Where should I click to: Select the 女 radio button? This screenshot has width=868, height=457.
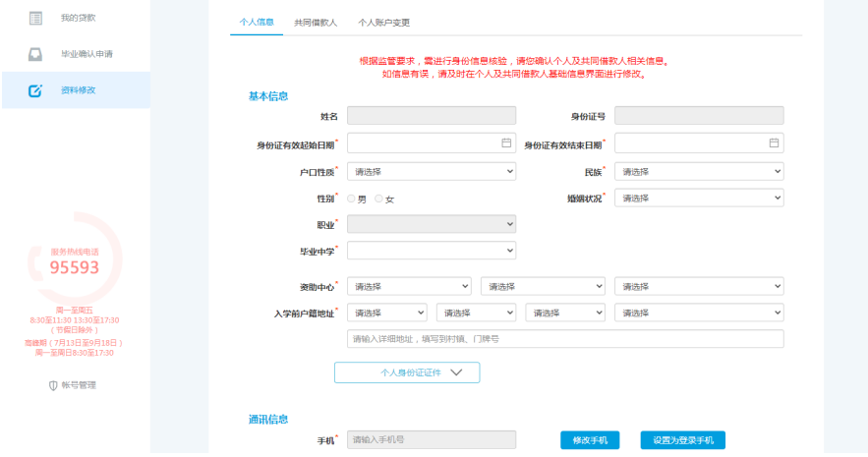379,199
